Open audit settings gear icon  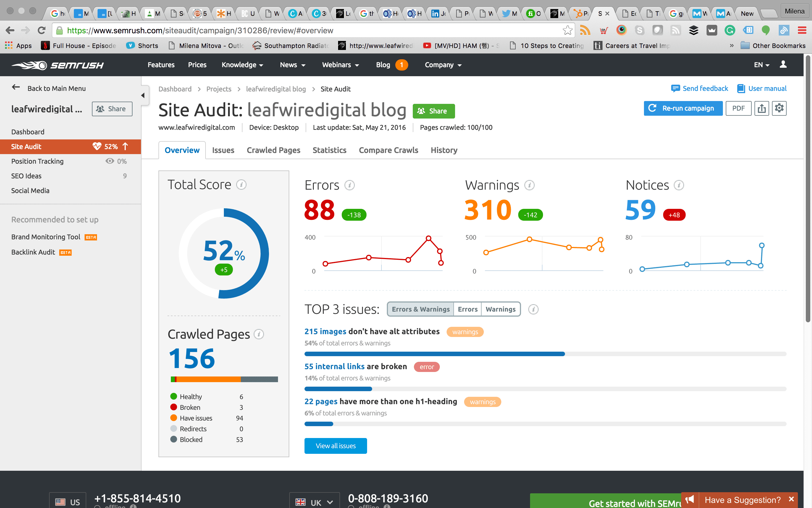[779, 108]
